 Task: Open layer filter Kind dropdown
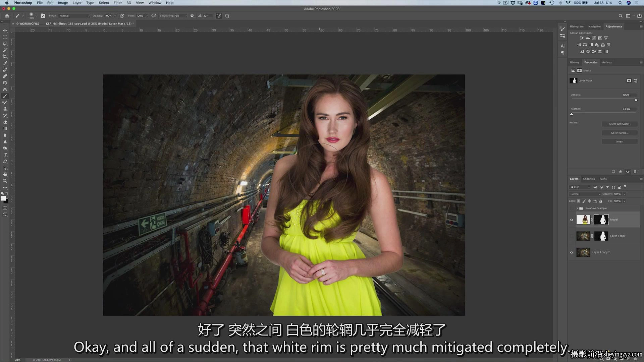pos(580,187)
